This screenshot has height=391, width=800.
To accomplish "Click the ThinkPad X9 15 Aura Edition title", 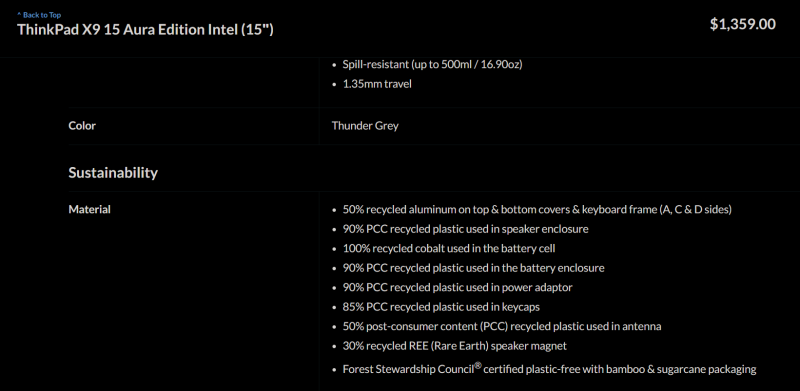I will [145, 30].
